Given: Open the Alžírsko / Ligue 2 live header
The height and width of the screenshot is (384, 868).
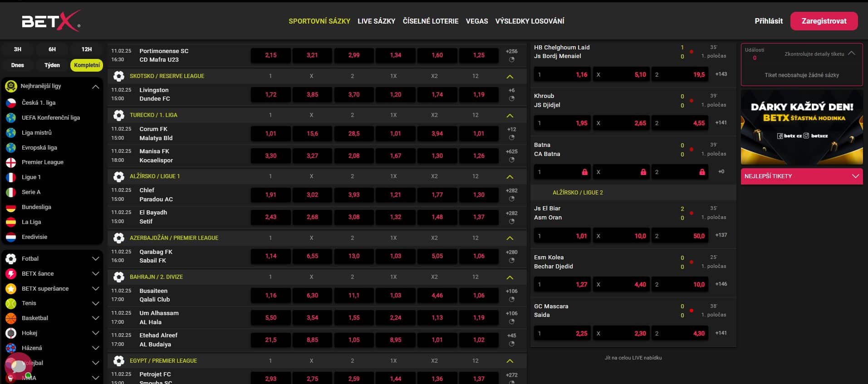Looking at the screenshot, I should (633, 193).
